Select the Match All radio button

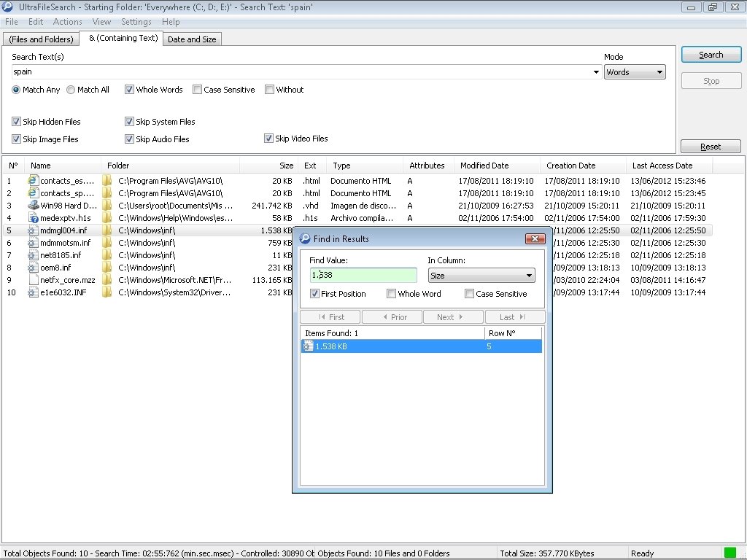point(71,90)
